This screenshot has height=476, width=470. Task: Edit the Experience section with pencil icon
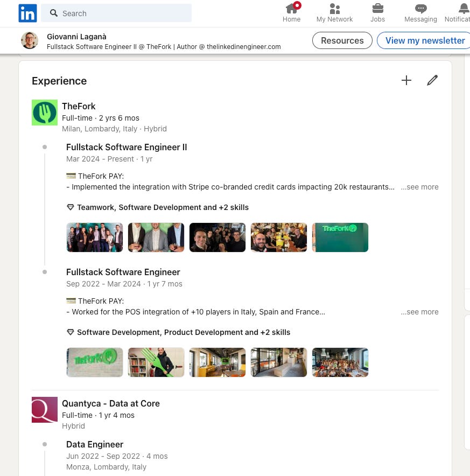point(432,80)
